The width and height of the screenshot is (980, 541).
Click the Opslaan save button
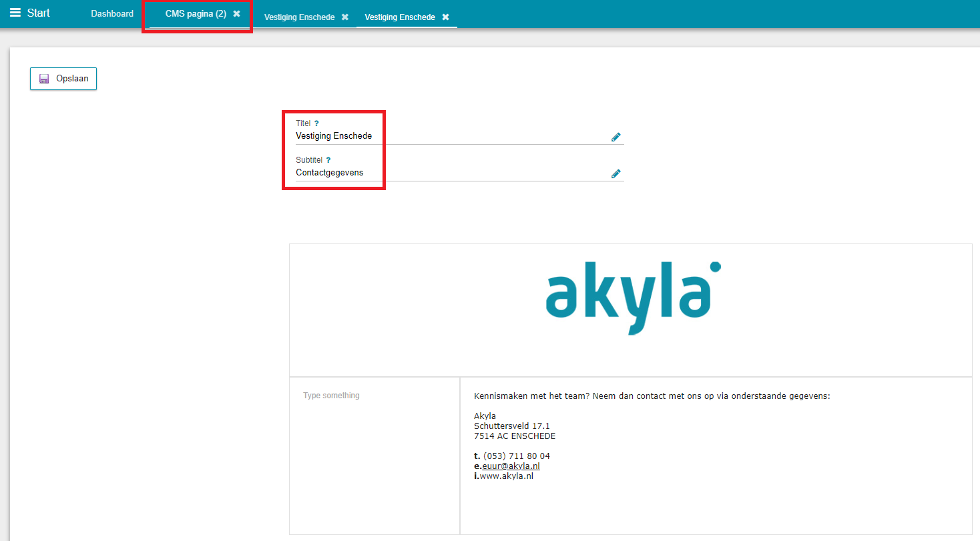pos(63,79)
